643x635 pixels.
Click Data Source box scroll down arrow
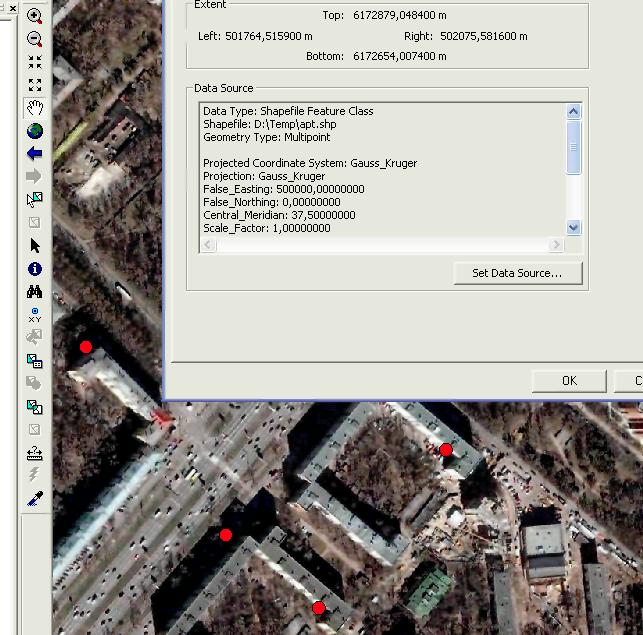click(573, 227)
